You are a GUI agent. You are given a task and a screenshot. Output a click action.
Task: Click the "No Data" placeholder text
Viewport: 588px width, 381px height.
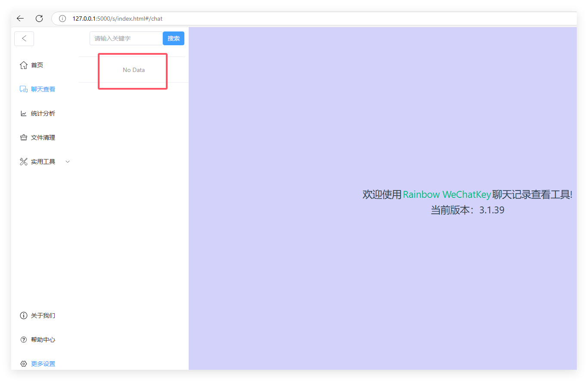pyautogui.click(x=134, y=70)
